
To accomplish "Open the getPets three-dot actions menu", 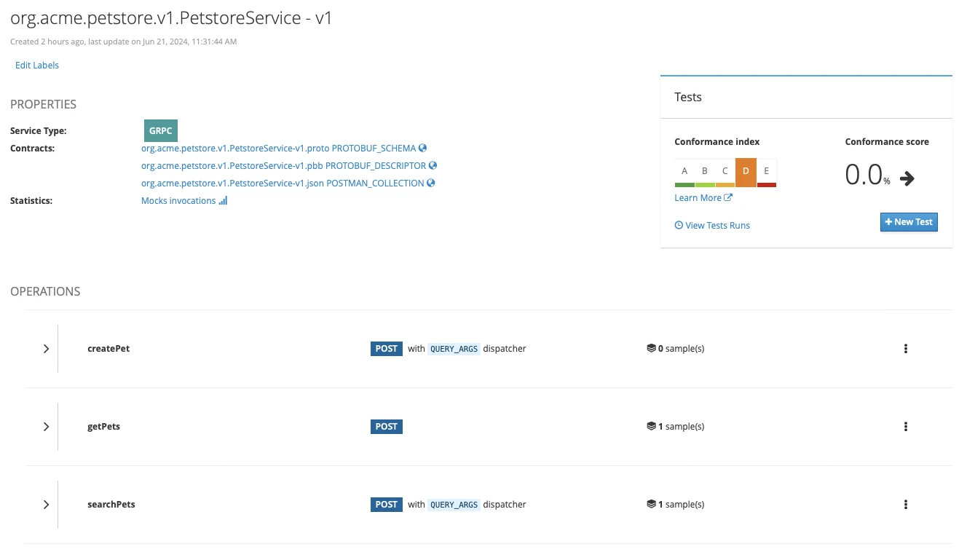I will tap(906, 427).
